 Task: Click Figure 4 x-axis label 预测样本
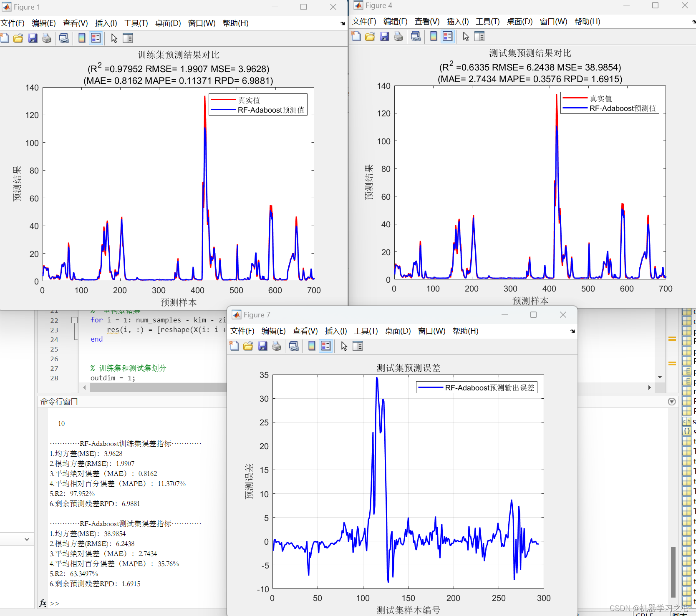[x=530, y=301]
